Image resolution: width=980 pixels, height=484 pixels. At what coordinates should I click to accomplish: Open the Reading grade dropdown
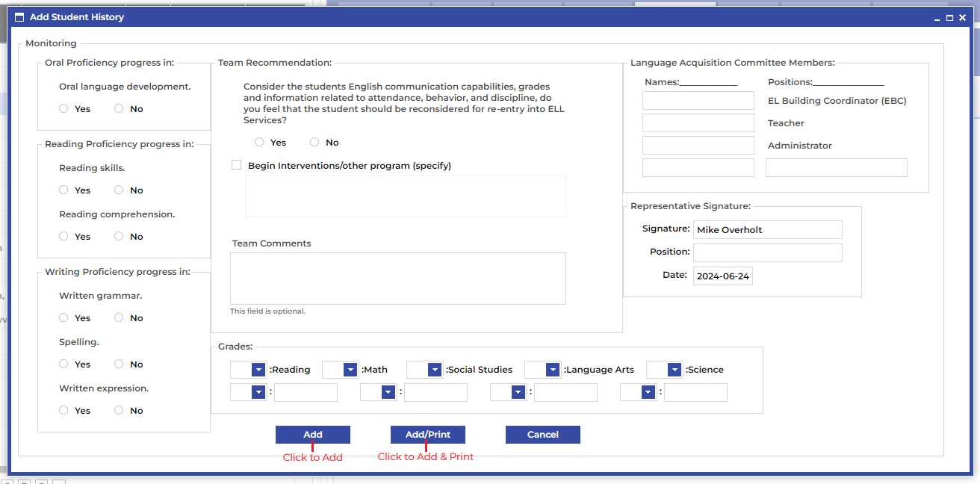[x=258, y=370]
